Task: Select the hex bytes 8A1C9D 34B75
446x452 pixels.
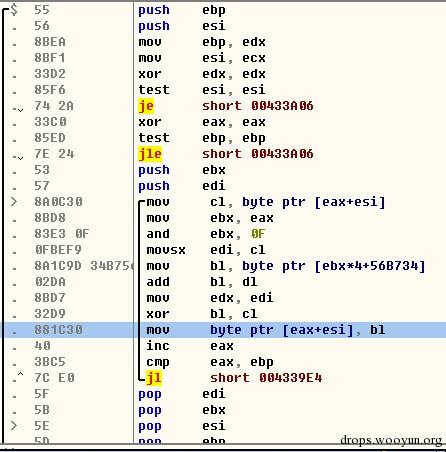Action: coord(84,266)
